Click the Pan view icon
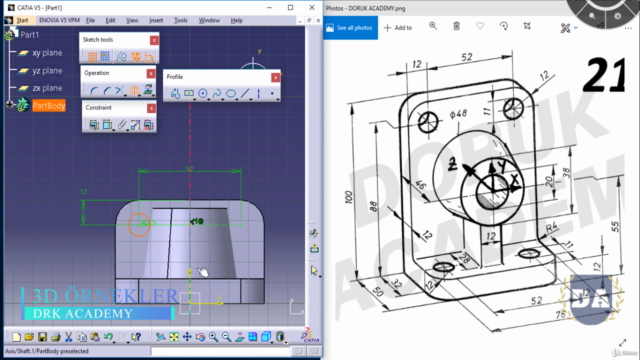 (187, 337)
